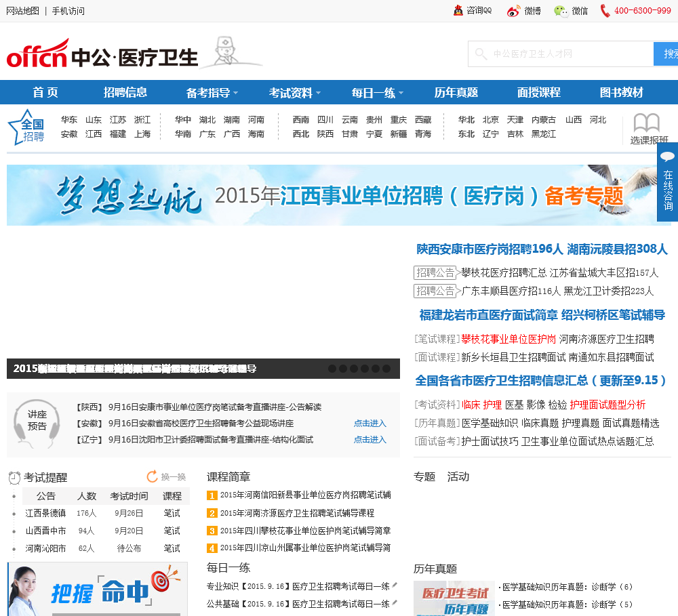Select the fifth carousel dot indicator
Image resolution: width=678 pixels, height=616 pixels.
pyautogui.click(x=376, y=369)
